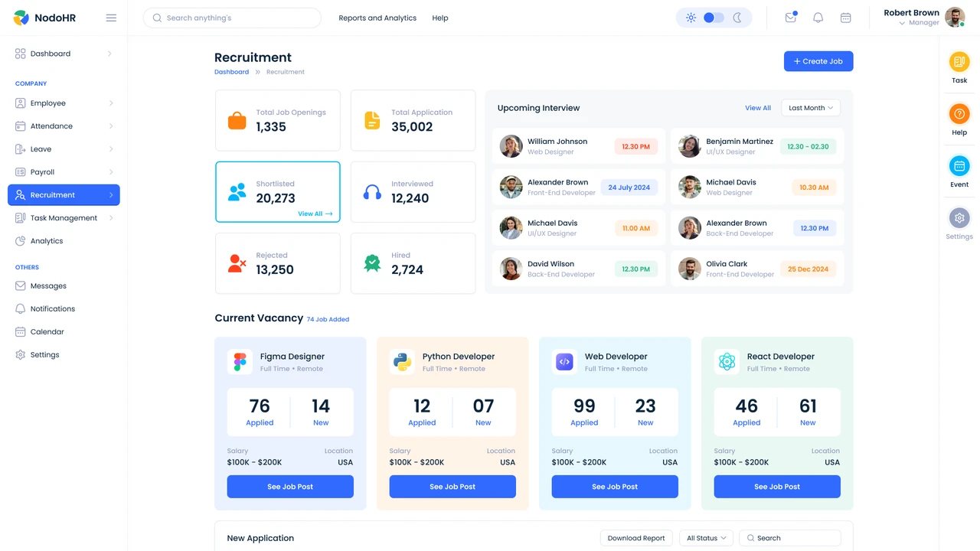The height and width of the screenshot is (551, 980).
Task: Click See Job Post for React Developer
Action: pos(777,487)
